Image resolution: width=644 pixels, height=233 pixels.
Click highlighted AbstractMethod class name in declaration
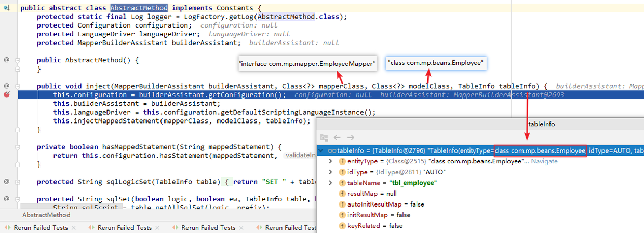139,8
